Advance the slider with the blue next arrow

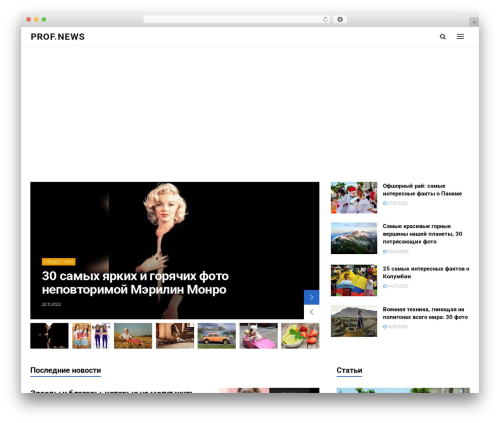point(311,297)
